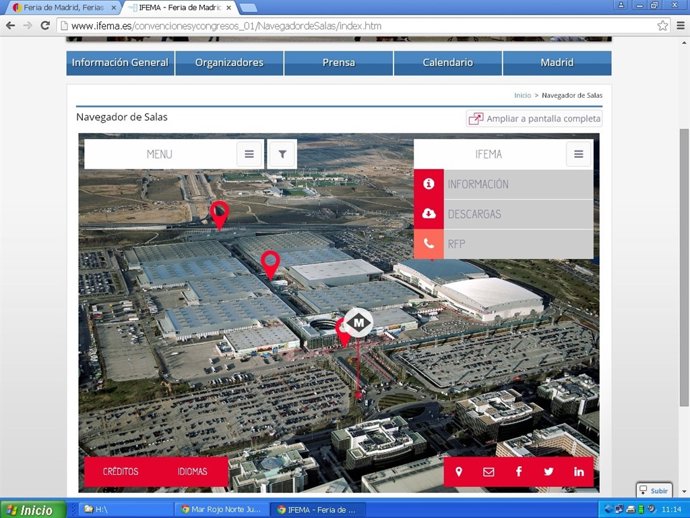Open the location pin icon in footer bar
The height and width of the screenshot is (518, 690).
[459, 471]
